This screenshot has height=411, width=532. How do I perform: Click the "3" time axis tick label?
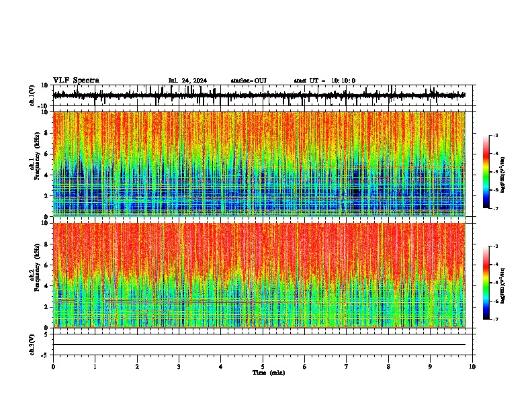pos(179,367)
